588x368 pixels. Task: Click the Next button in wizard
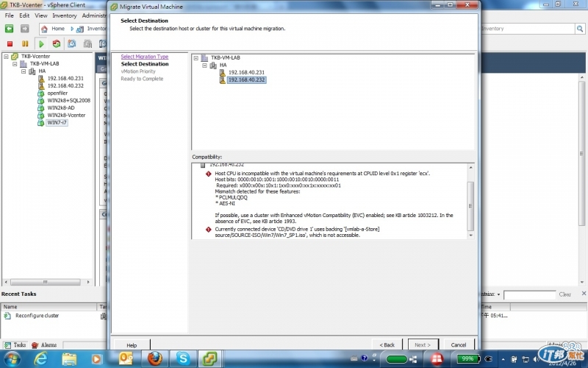(423, 344)
